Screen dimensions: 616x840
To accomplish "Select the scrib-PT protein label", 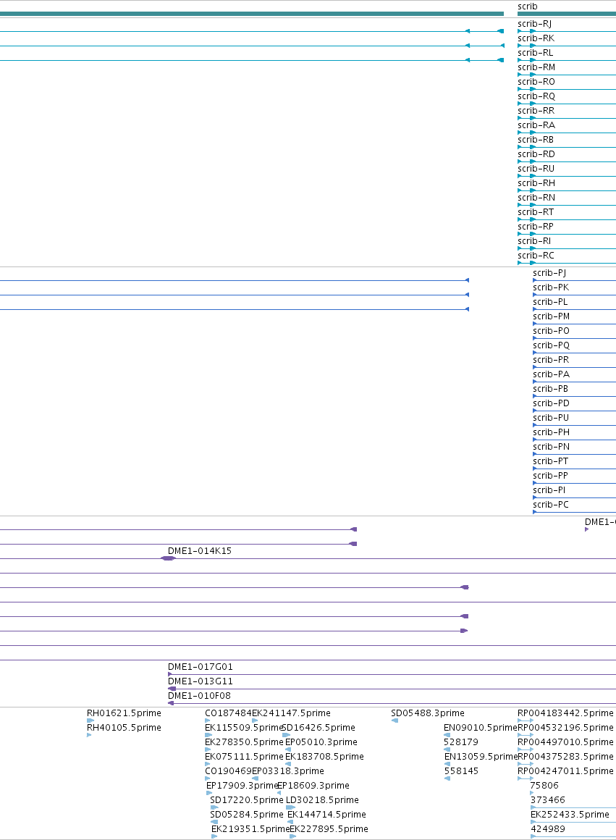I will (551, 461).
